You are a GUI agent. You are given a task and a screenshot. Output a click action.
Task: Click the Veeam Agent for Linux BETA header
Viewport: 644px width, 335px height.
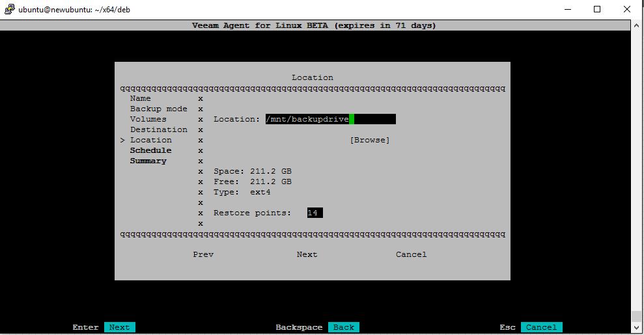coord(315,25)
